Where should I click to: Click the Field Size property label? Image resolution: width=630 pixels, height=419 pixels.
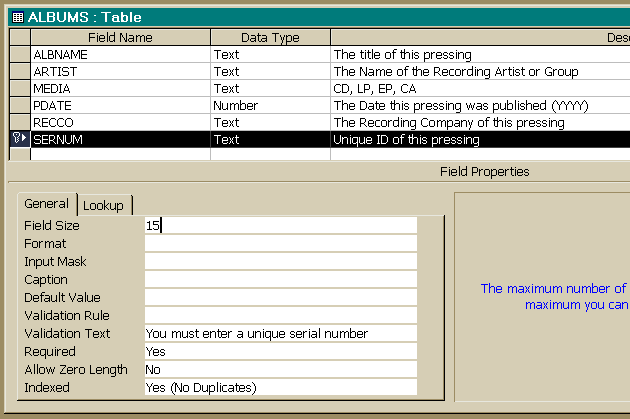pyautogui.click(x=52, y=226)
